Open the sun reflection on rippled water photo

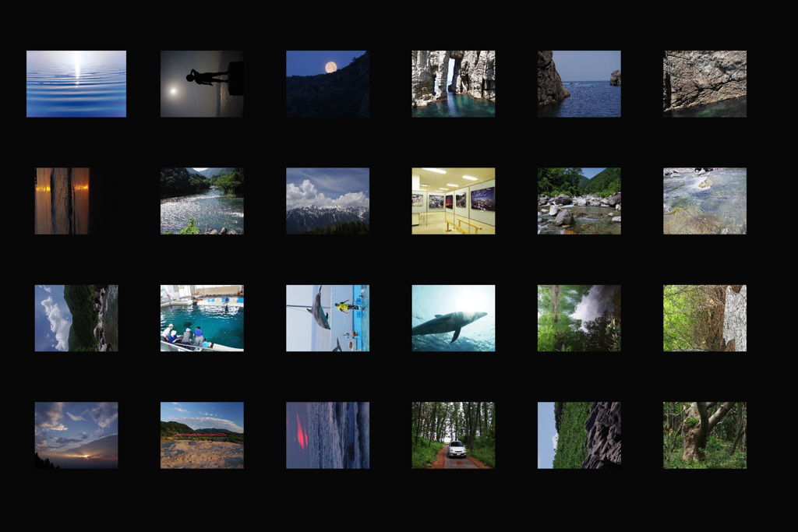pyautogui.click(x=76, y=84)
